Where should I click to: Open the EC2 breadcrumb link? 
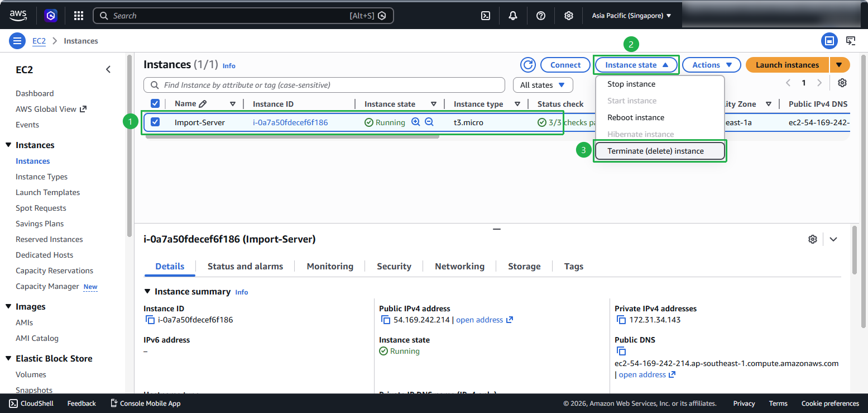click(39, 41)
